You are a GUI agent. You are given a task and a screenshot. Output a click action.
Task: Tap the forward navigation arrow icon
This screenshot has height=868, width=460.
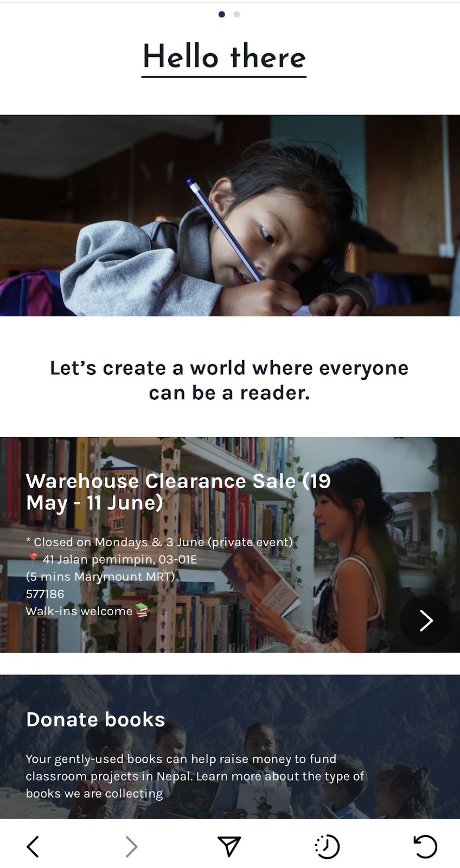(x=131, y=846)
